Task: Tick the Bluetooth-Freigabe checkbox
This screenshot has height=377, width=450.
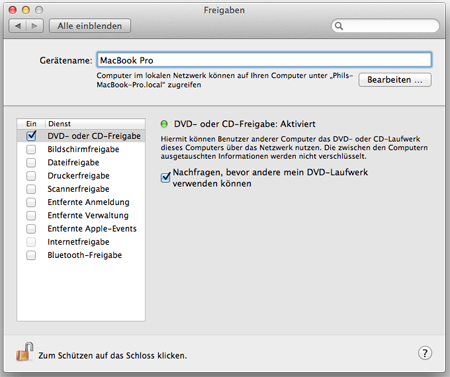Action: [31, 255]
